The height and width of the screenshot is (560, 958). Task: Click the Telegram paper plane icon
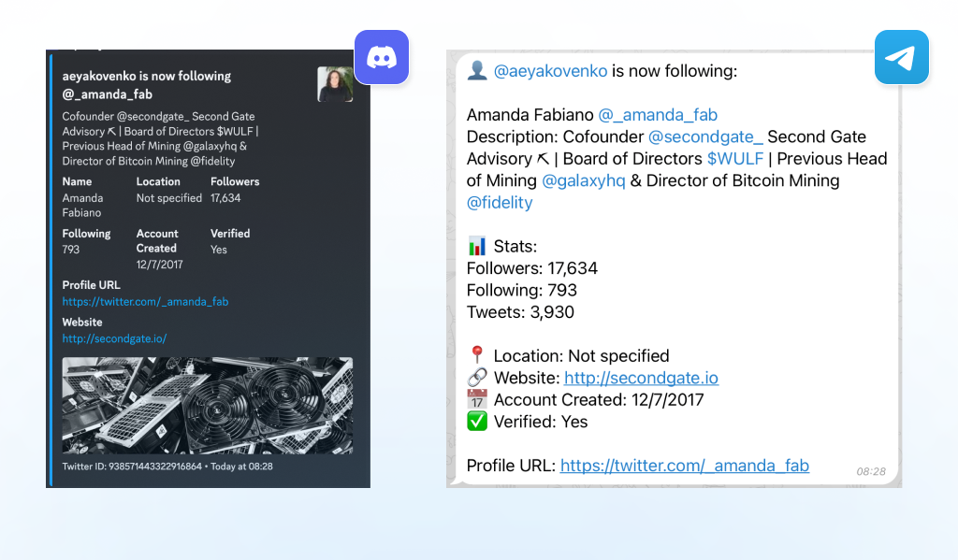coord(902,57)
